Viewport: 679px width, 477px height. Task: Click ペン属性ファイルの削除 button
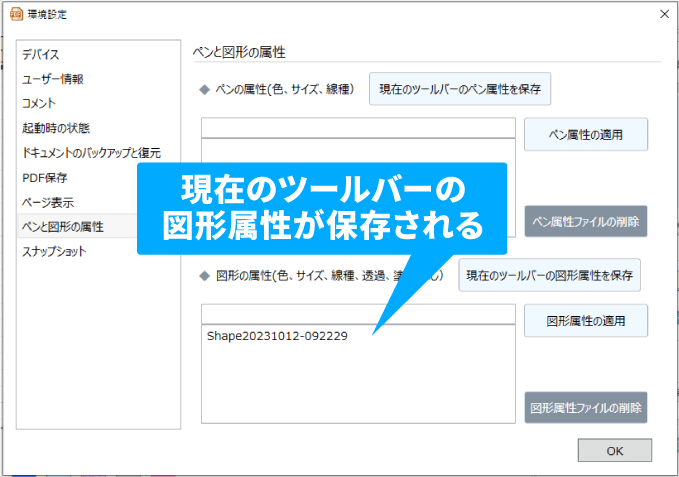click(x=586, y=221)
